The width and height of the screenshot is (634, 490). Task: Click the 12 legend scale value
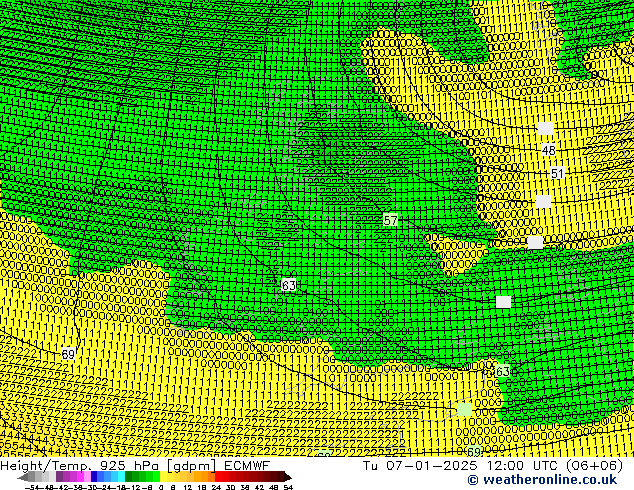tap(188, 487)
